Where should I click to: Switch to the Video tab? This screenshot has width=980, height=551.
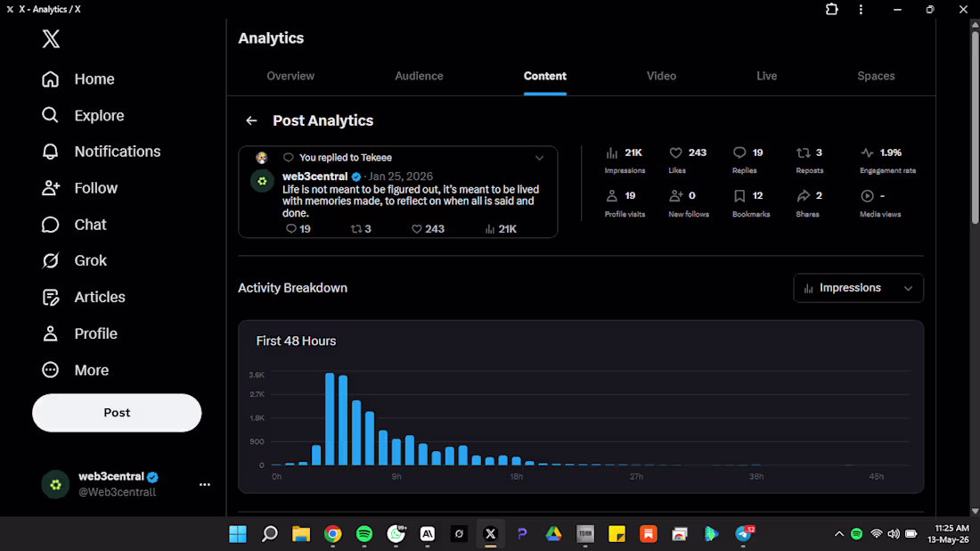pos(661,76)
